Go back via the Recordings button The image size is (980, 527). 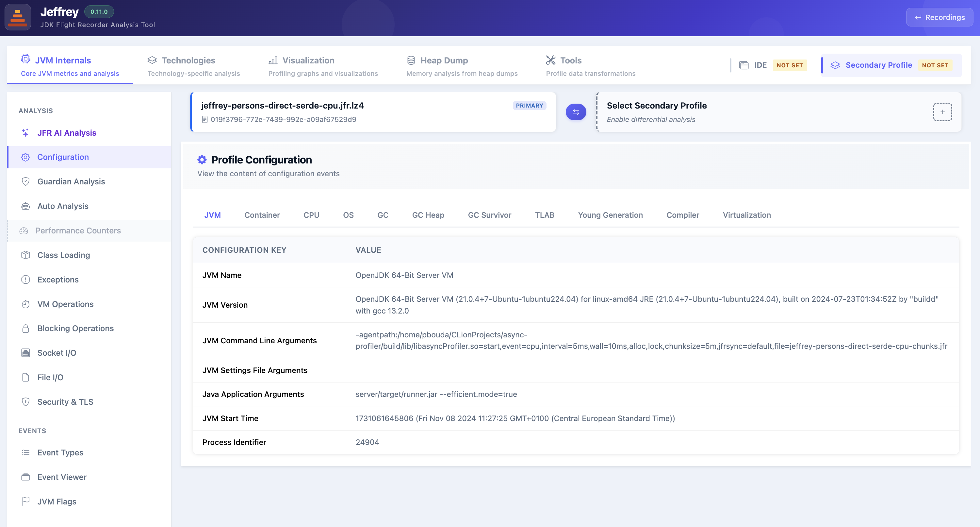(939, 18)
